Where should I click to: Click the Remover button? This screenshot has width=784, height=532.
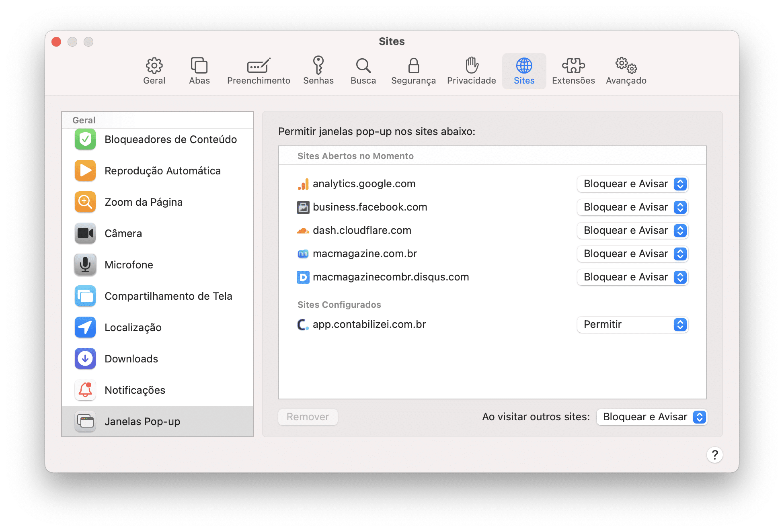[308, 417]
